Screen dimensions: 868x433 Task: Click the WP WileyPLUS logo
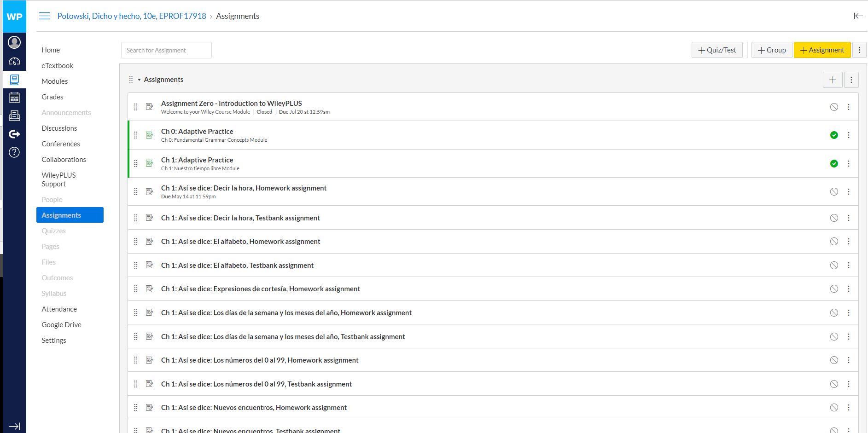[14, 17]
